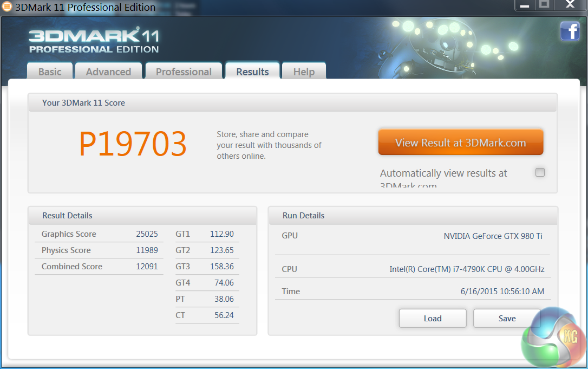Open the Help tab
The width and height of the screenshot is (588, 369).
tap(304, 72)
